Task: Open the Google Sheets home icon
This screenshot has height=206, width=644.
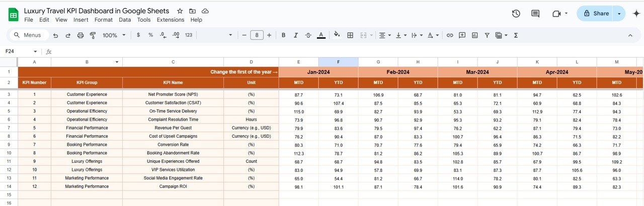Action: 13,15
